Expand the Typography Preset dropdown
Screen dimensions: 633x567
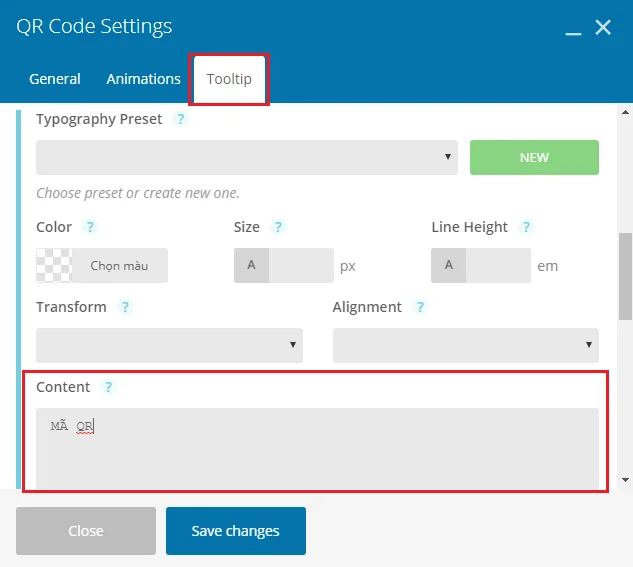point(247,157)
